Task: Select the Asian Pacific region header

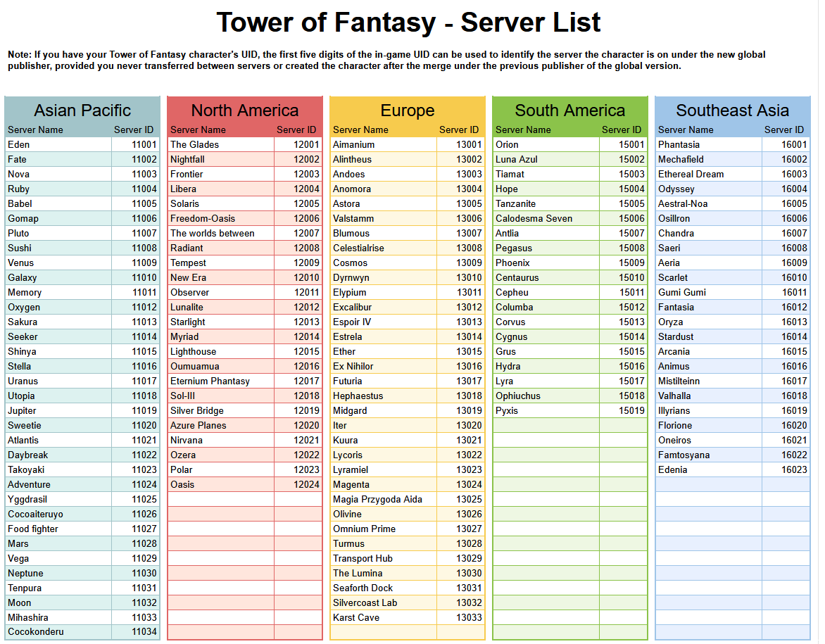Action: tap(82, 111)
